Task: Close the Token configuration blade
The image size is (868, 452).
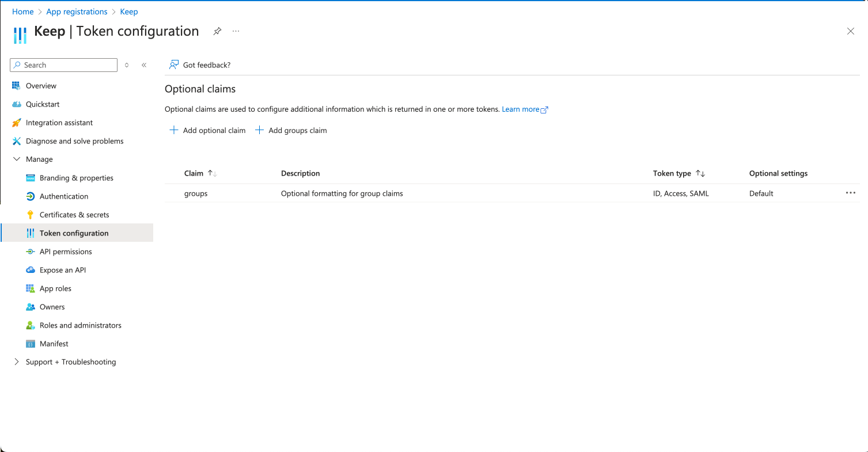Action: (x=851, y=31)
